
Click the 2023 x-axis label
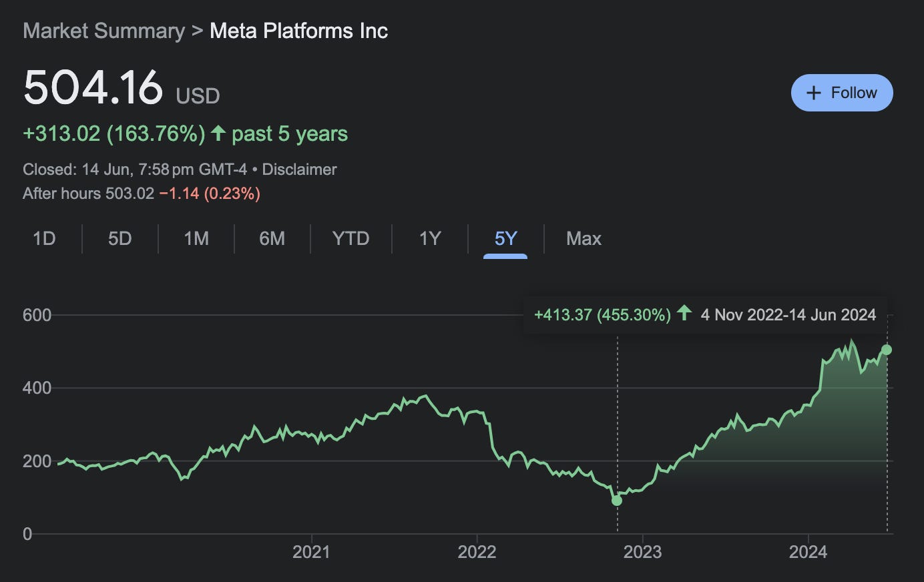point(642,552)
